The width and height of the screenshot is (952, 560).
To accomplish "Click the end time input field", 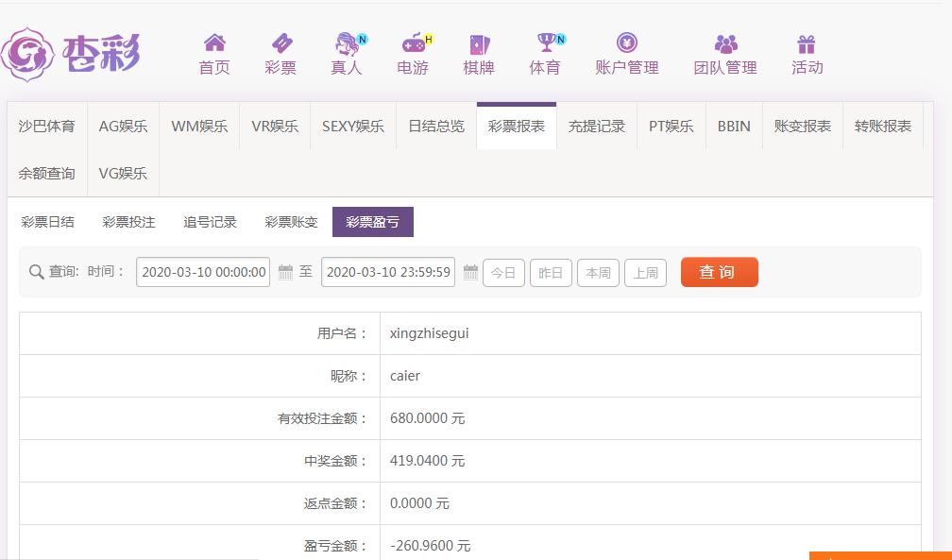I will coord(388,272).
